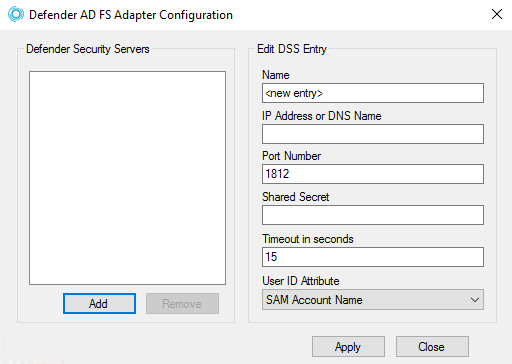512x364 pixels.
Task: Click the Close button at bottom
Action: click(x=432, y=347)
